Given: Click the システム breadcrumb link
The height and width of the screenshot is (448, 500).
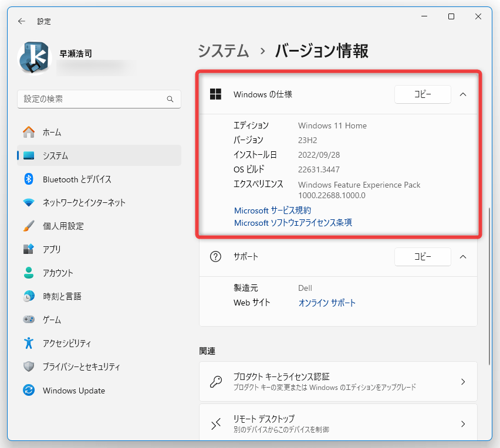Looking at the screenshot, I should point(223,51).
